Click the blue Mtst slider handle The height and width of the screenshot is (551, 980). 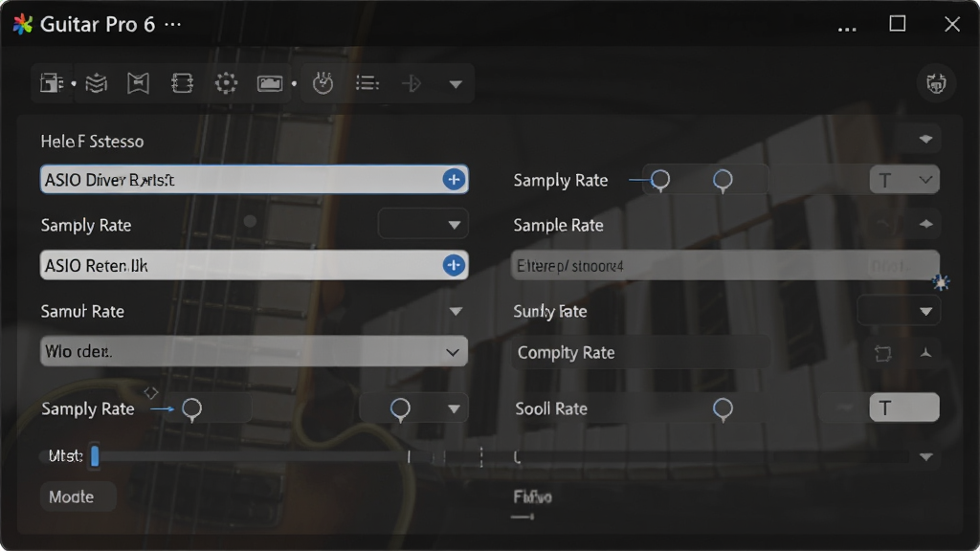pyautogui.click(x=95, y=456)
